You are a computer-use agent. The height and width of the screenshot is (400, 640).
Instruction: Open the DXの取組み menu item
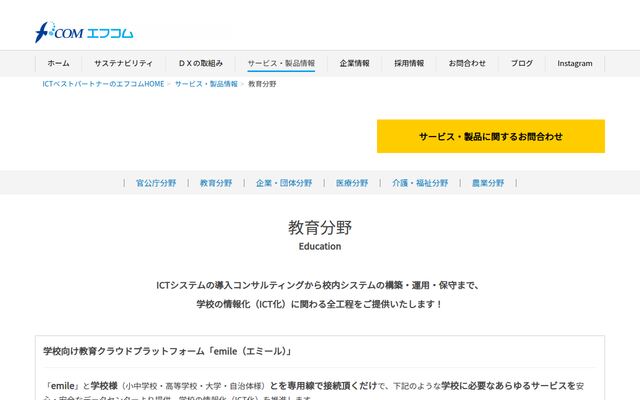(x=201, y=63)
